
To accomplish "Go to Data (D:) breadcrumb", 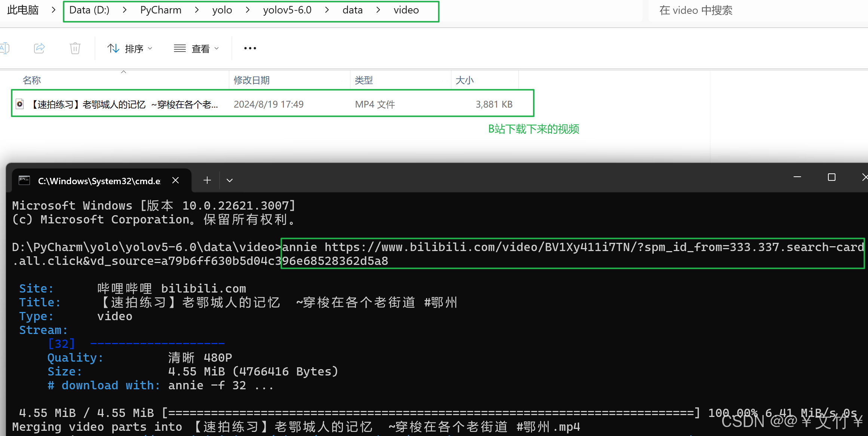I will coord(89,10).
